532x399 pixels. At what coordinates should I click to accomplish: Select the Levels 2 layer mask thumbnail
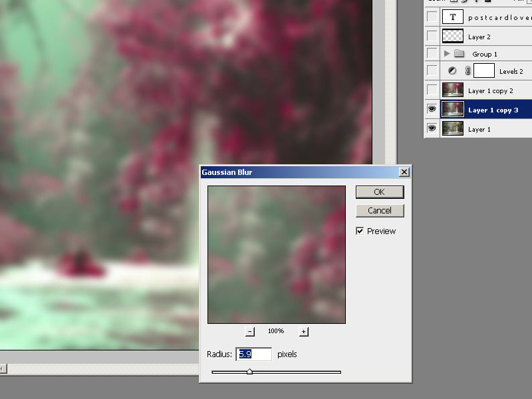484,70
